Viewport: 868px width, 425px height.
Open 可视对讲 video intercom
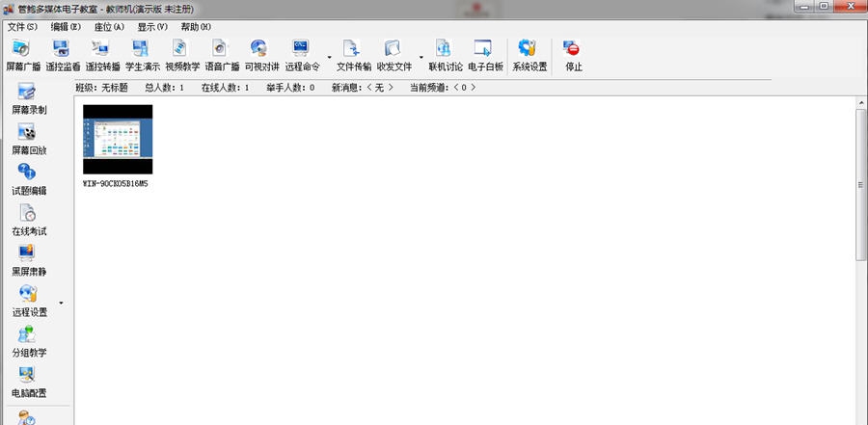point(261,56)
